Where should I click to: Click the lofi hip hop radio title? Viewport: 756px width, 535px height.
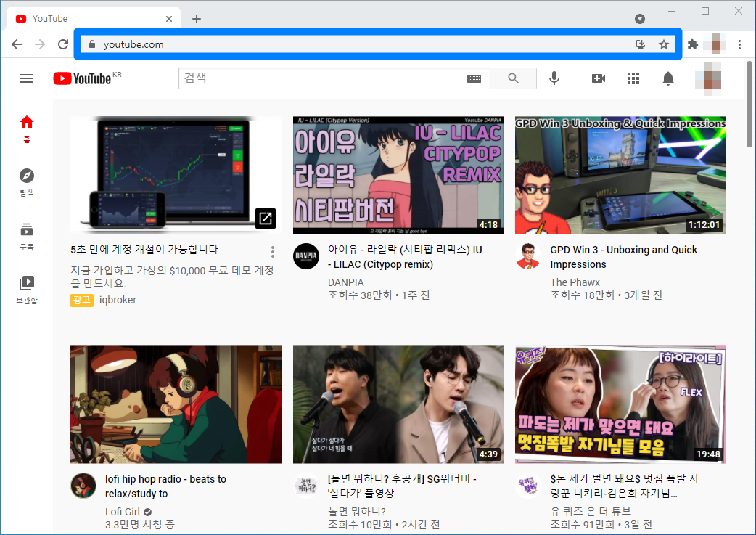point(165,486)
